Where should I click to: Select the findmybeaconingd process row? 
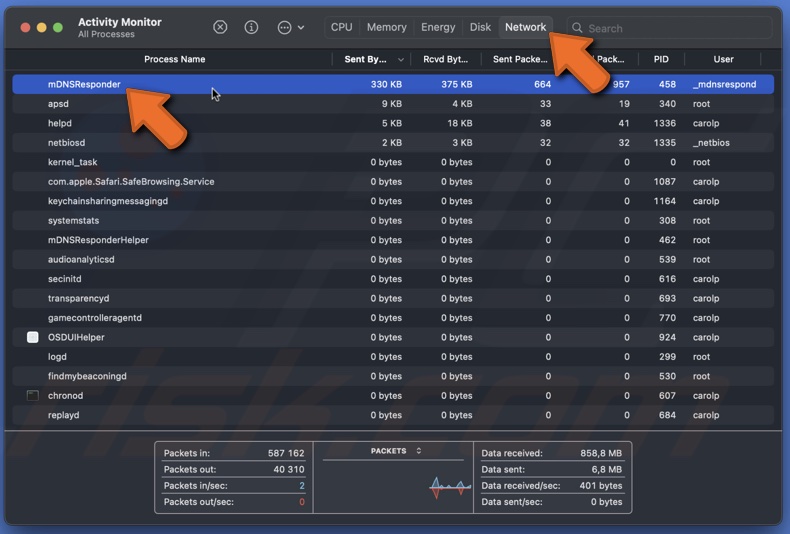[393, 376]
